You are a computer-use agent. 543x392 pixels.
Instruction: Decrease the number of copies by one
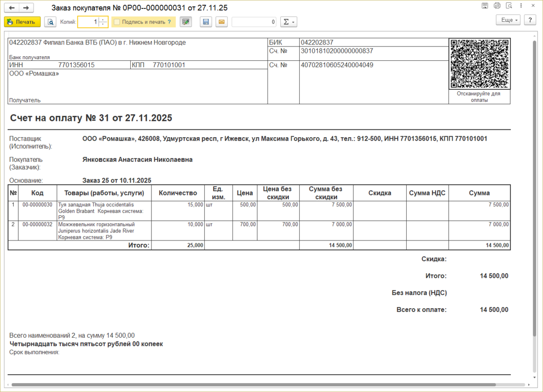103,24
